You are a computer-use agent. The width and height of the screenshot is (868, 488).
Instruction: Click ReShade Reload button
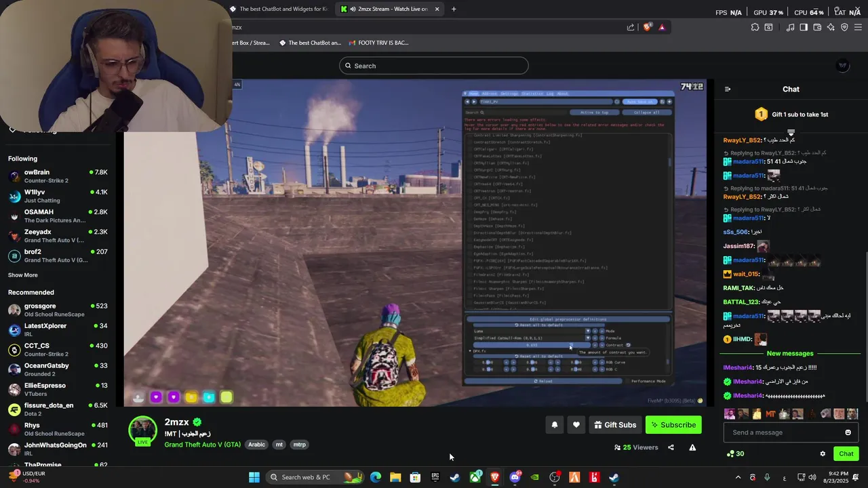(542, 381)
